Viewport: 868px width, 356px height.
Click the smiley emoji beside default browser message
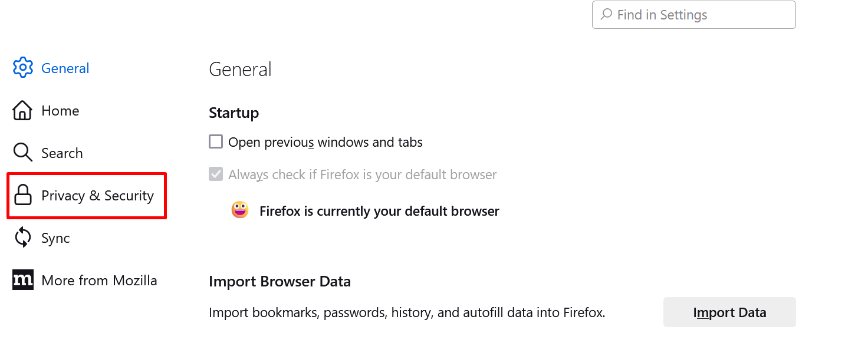[x=239, y=210]
